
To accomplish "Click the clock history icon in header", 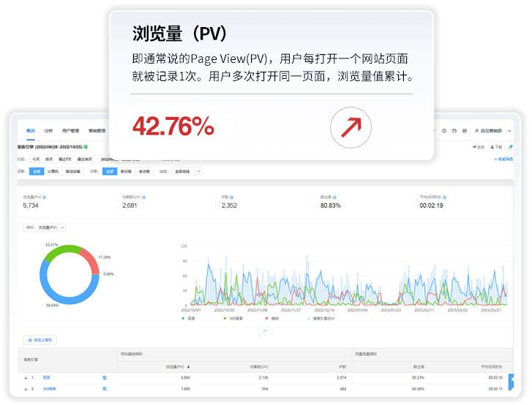I will (443, 130).
